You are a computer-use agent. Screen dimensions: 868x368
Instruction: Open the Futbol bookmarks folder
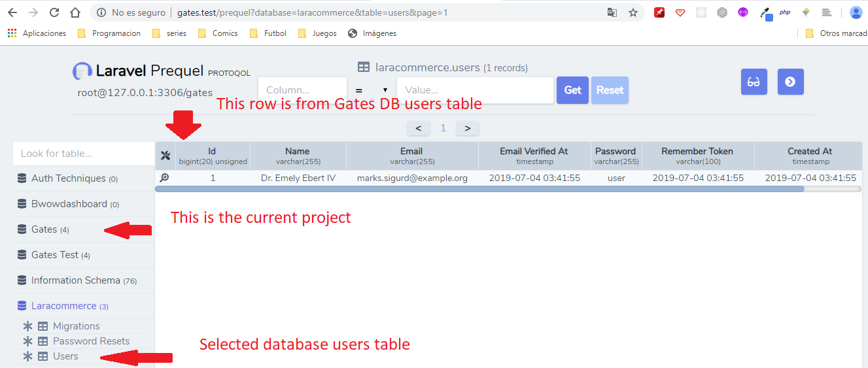click(x=268, y=33)
